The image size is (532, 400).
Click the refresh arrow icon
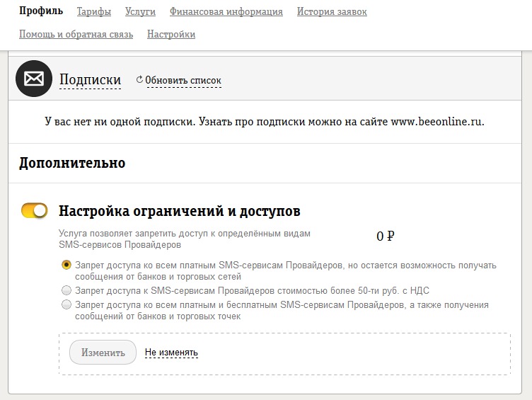coord(139,80)
